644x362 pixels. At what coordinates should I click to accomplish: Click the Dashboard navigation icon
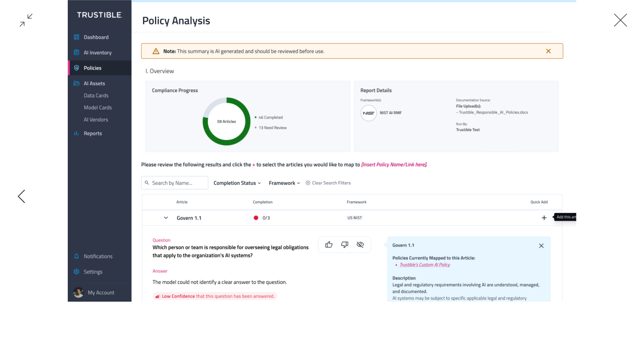pos(76,37)
